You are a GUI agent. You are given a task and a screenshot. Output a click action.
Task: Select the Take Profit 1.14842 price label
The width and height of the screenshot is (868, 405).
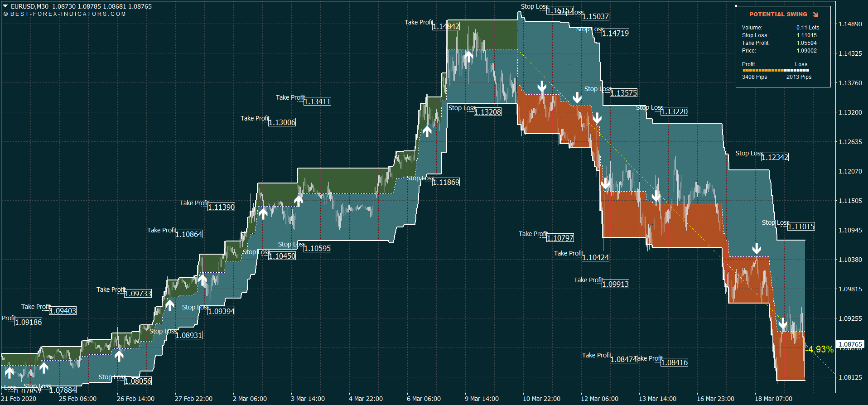(446, 26)
